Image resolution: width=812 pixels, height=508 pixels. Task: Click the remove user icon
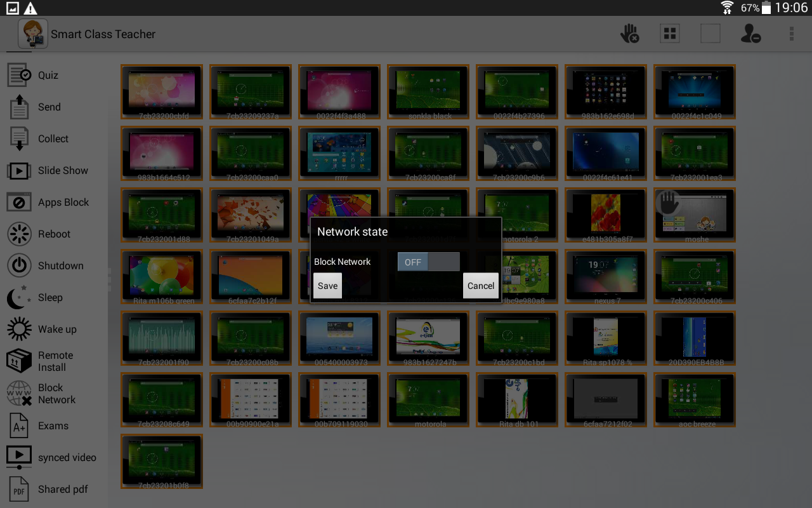click(750, 34)
